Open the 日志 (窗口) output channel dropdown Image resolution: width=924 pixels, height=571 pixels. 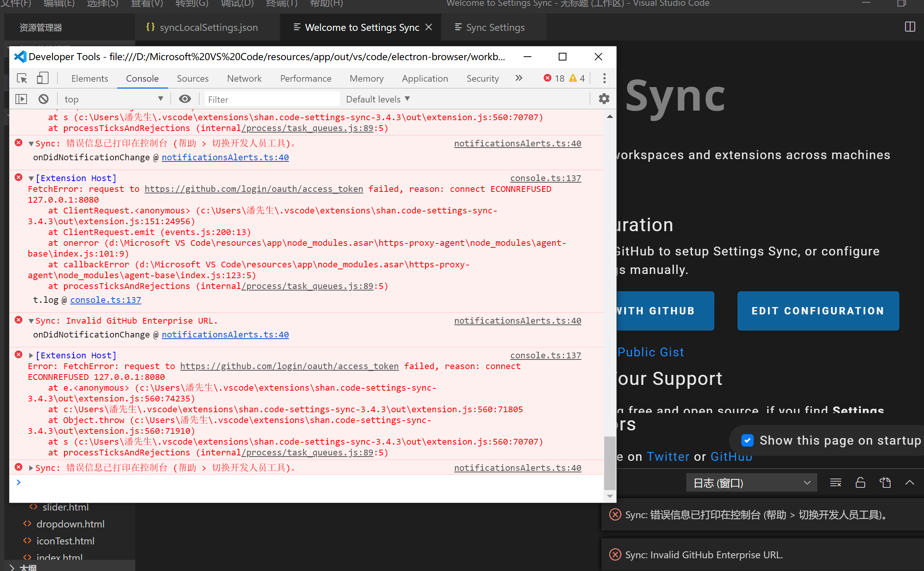751,482
